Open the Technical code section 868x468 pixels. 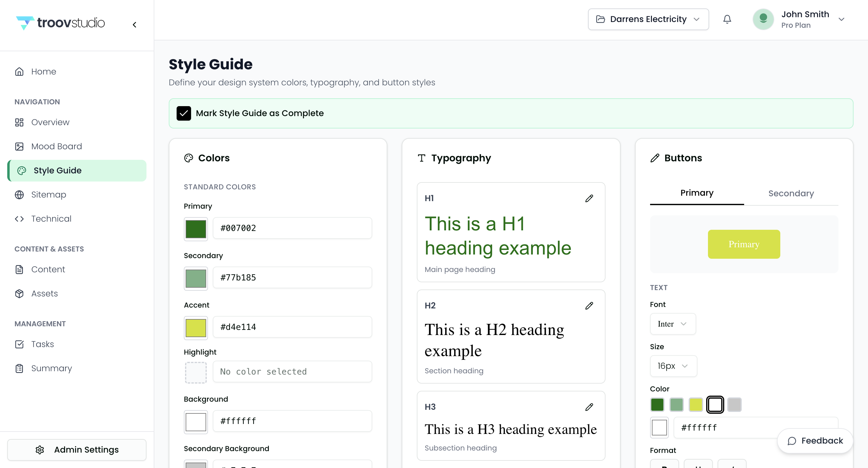51,219
